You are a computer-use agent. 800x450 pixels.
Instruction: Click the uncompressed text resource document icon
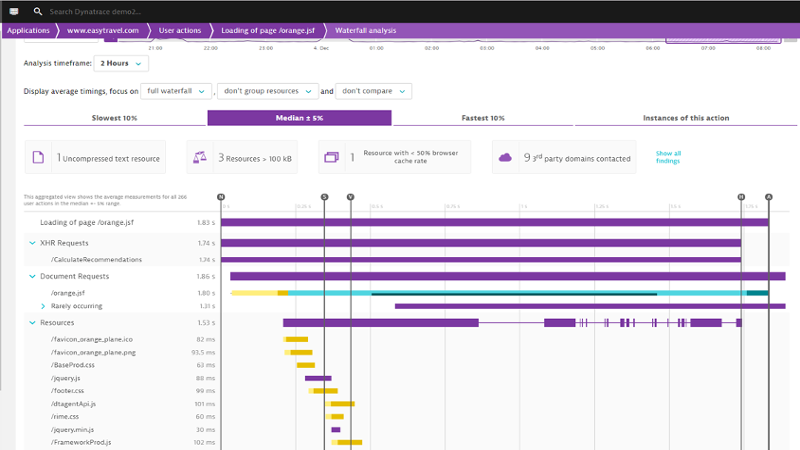[38, 157]
